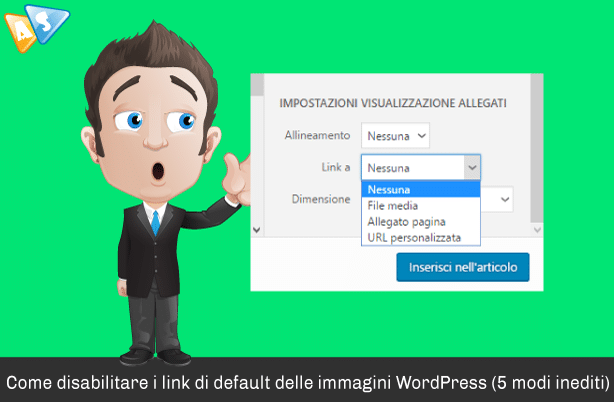Select Nessuna in the Link a list

coord(421,190)
